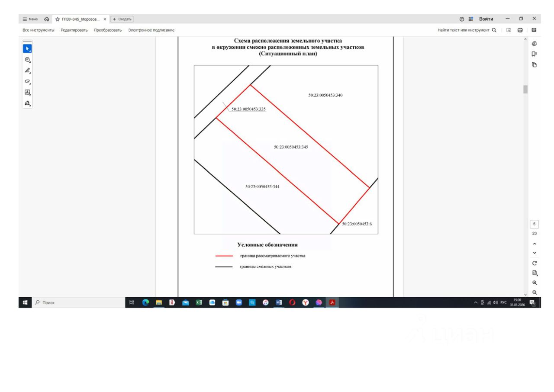This screenshot has width=554, height=392.
Task: Open the Редактировать menu
Action: pyautogui.click(x=74, y=30)
